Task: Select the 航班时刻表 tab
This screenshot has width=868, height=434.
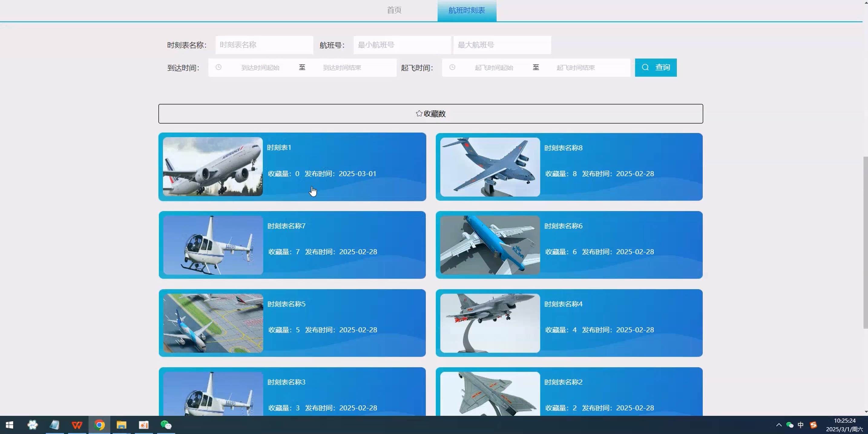Action: [x=467, y=10]
